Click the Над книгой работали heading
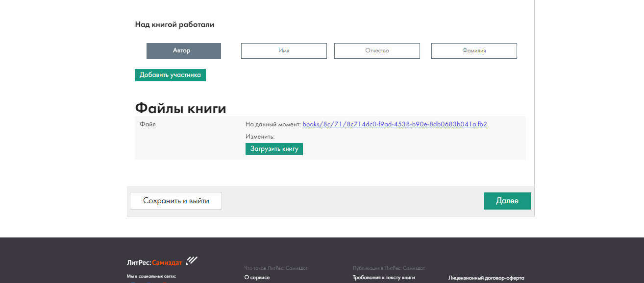 pyautogui.click(x=174, y=24)
